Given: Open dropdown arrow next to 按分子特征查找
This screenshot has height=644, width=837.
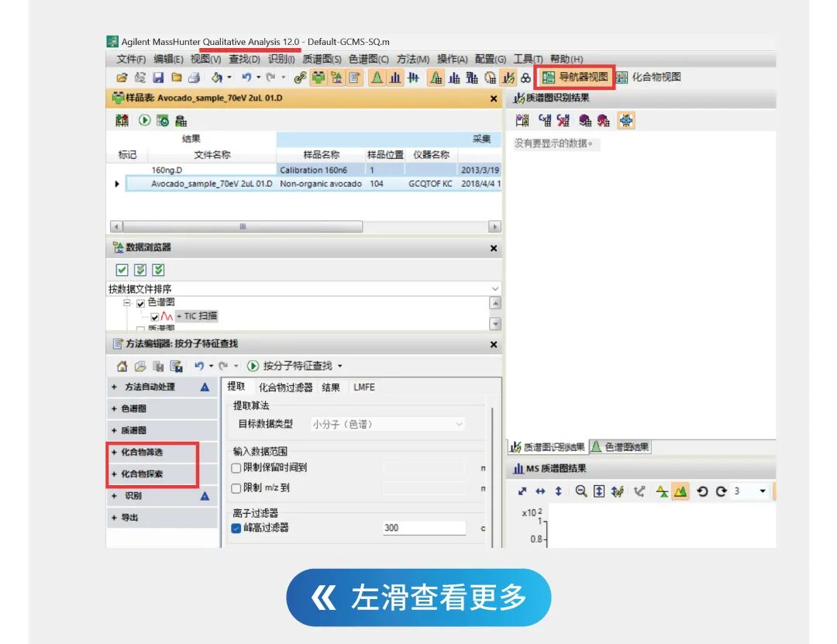Looking at the screenshot, I should click(340, 367).
